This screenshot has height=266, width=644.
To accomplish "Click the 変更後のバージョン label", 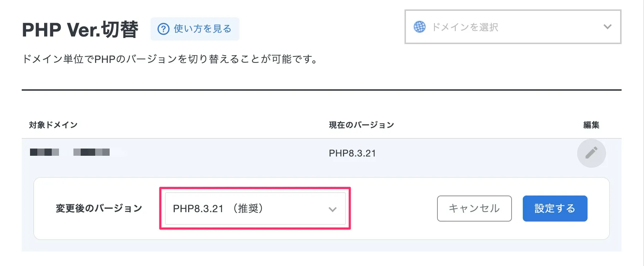I will tap(99, 209).
